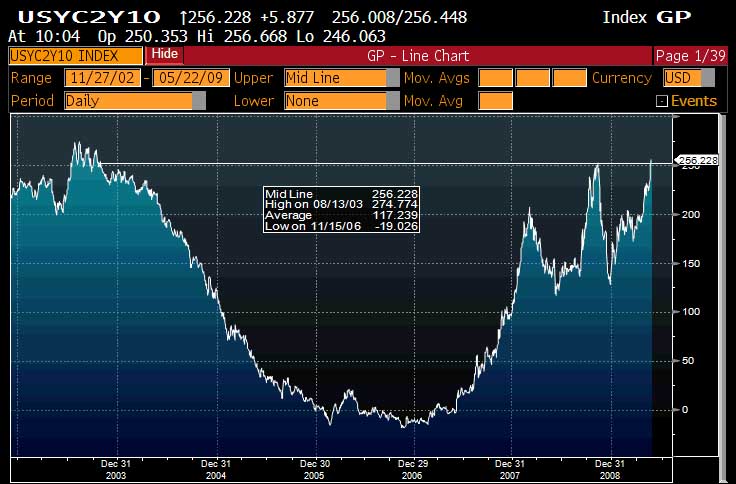Image resolution: width=736 pixels, height=484 pixels.
Task: Open the Lower chart None dropdown
Action: [342, 100]
